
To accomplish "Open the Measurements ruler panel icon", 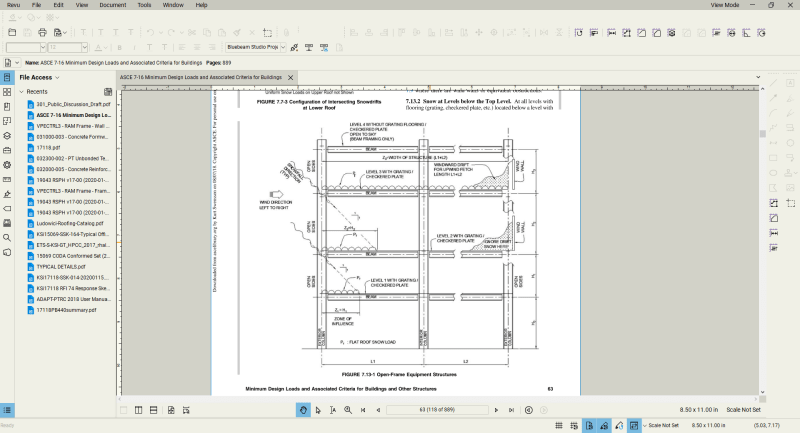I will coord(7,180).
